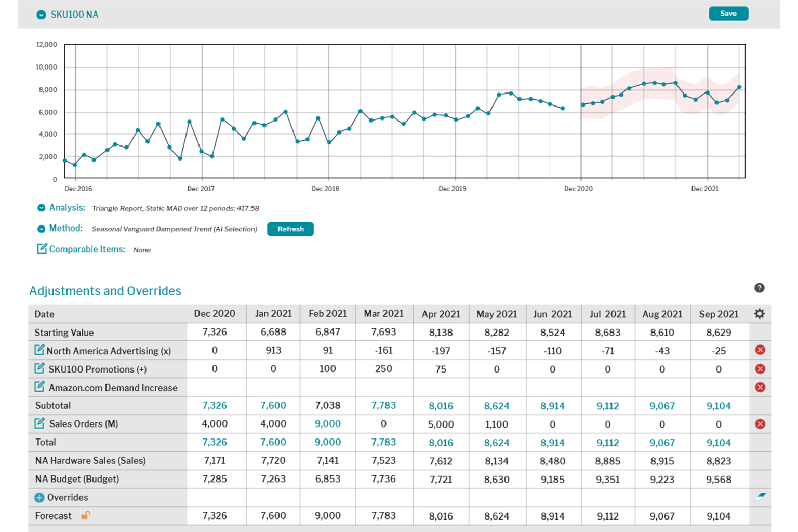The image size is (798, 532).
Task: Click edit icon for Sales Orders row
Action: (x=39, y=423)
